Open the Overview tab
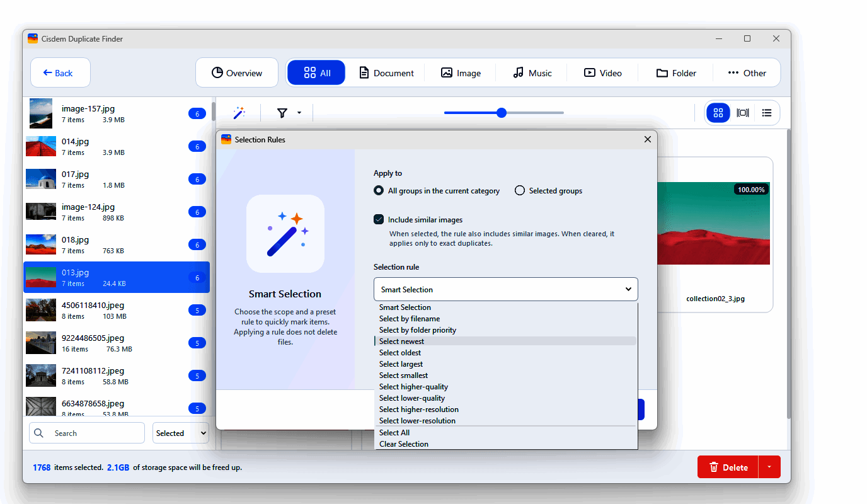Image resolution: width=867 pixels, height=504 pixels. (237, 72)
